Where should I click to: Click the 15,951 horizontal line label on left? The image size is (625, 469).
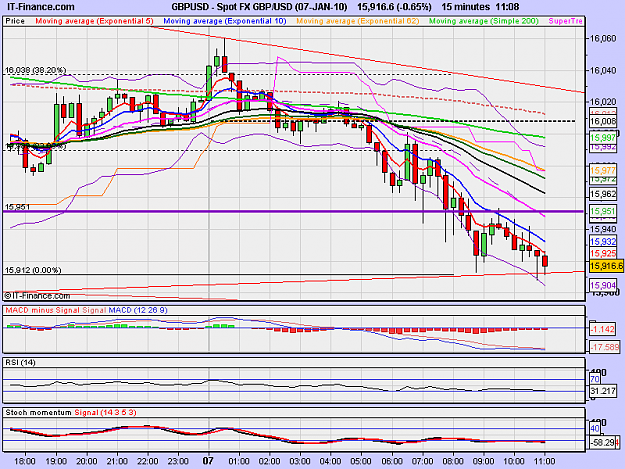(x=17, y=207)
